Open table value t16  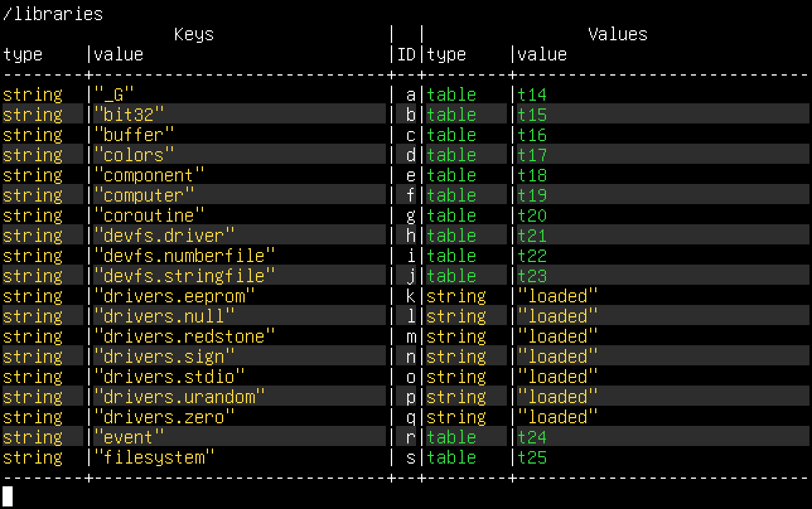tap(532, 135)
